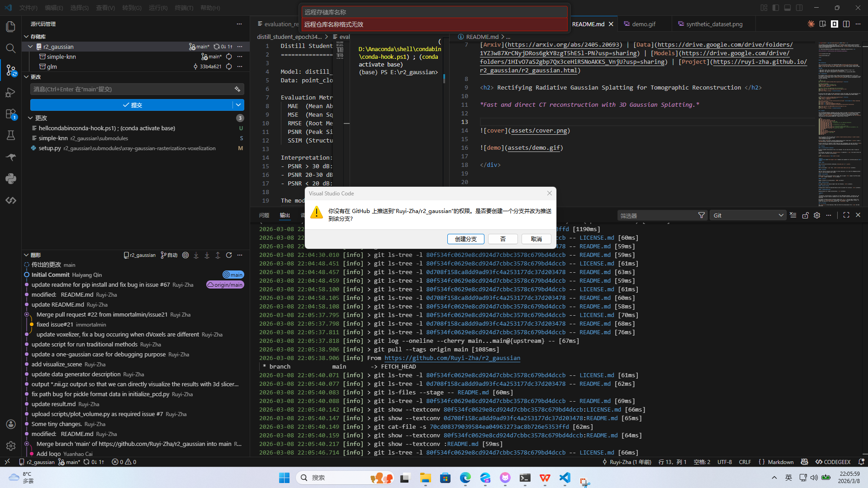This screenshot has height=488, width=868.
Task: Open Manage settings gear in activity bar
Action: click(11, 446)
